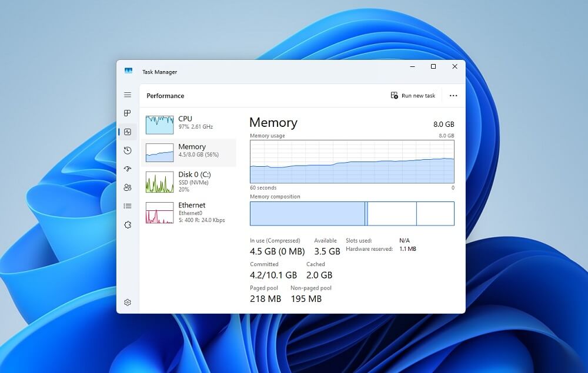This screenshot has width=588, height=373.
Task: Click the Task Manager window title
Action: 160,72
